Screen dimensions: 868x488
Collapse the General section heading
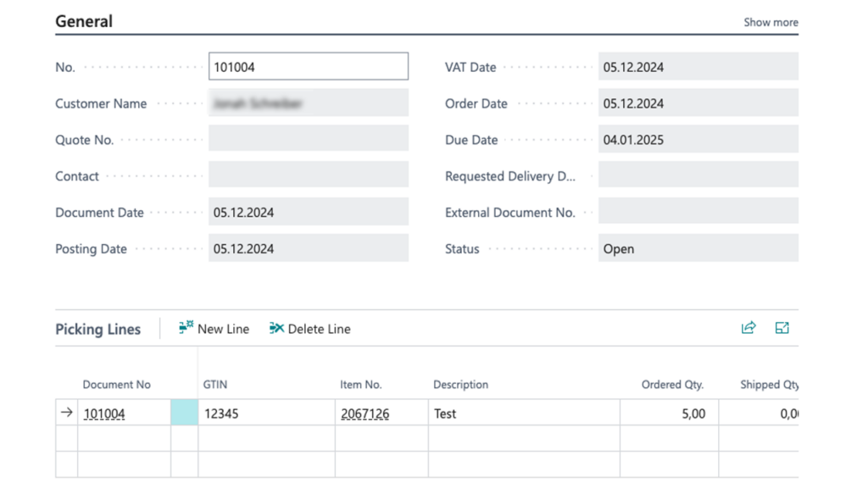[84, 21]
